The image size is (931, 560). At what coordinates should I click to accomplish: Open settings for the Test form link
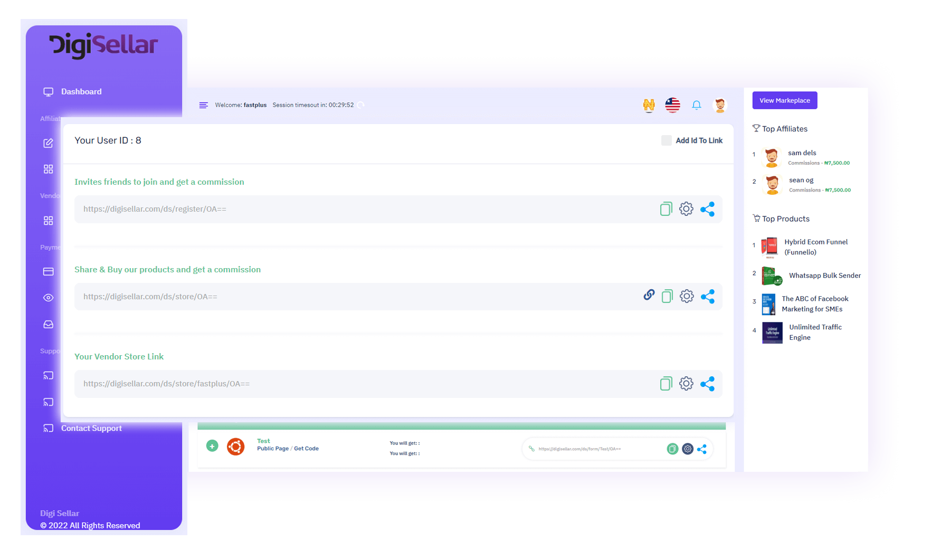point(687,449)
